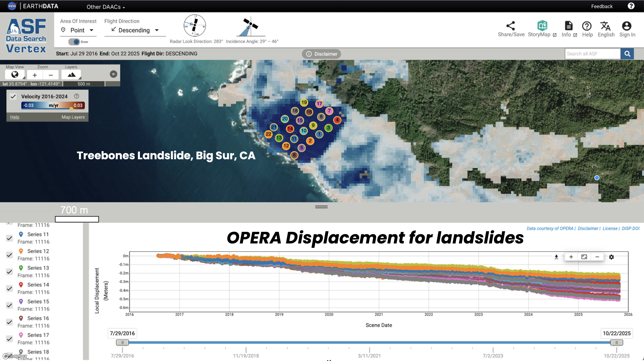644x361 pixels.
Task: Uncheck the Series 14 checkbox
Action: 10,289
